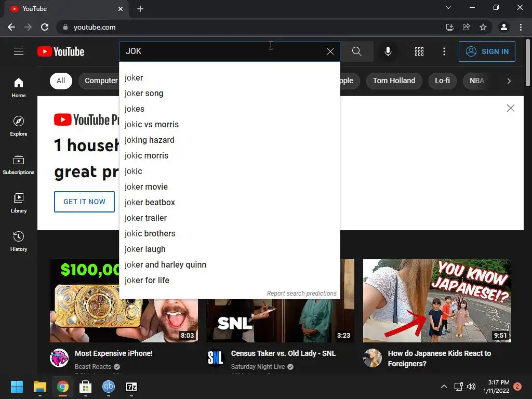Choose the "joking hazard" suggestion
This screenshot has width=532, height=399.
(229, 140)
